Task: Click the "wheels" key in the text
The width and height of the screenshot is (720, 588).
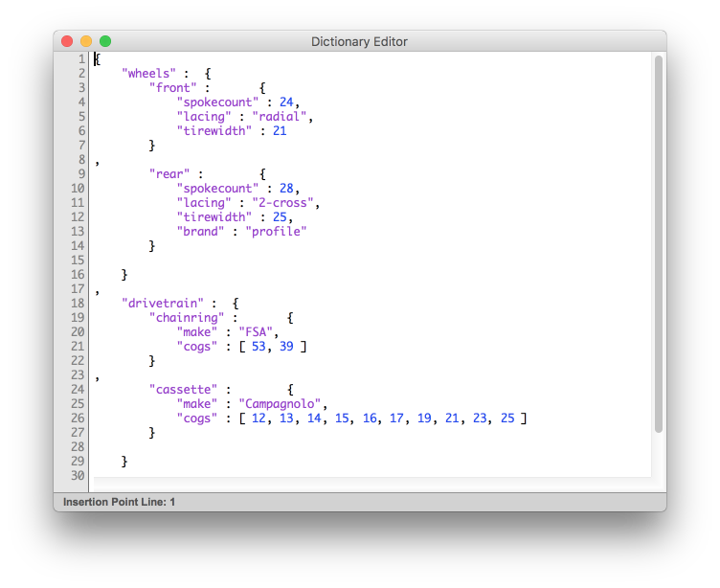Action: coord(148,73)
